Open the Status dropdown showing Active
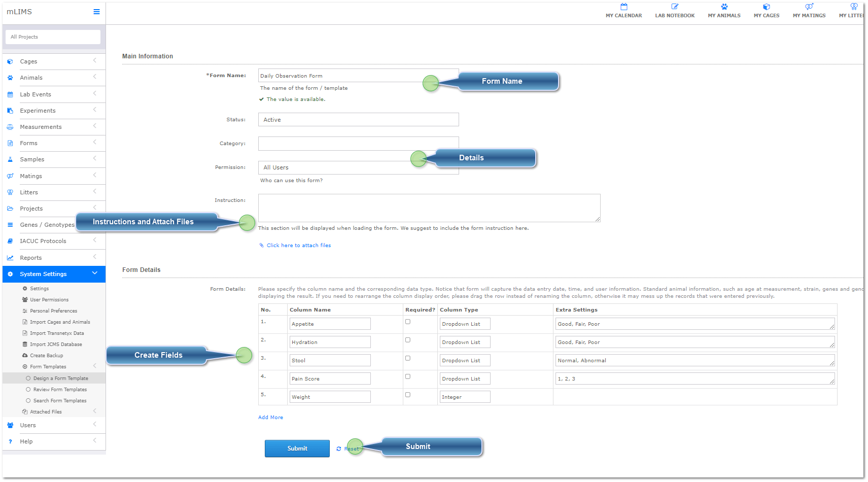This screenshot has height=482, width=868. (x=358, y=119)
